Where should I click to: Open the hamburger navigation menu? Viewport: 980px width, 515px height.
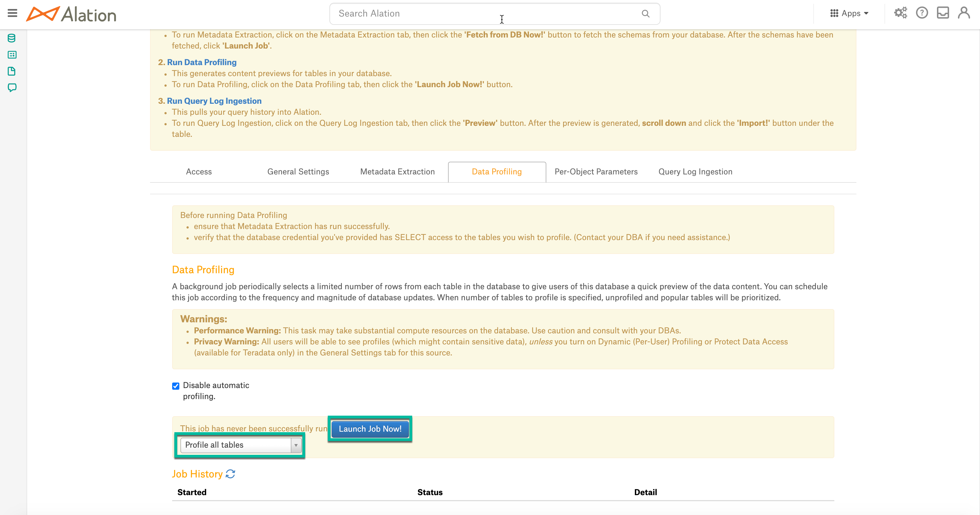[12, 13]
